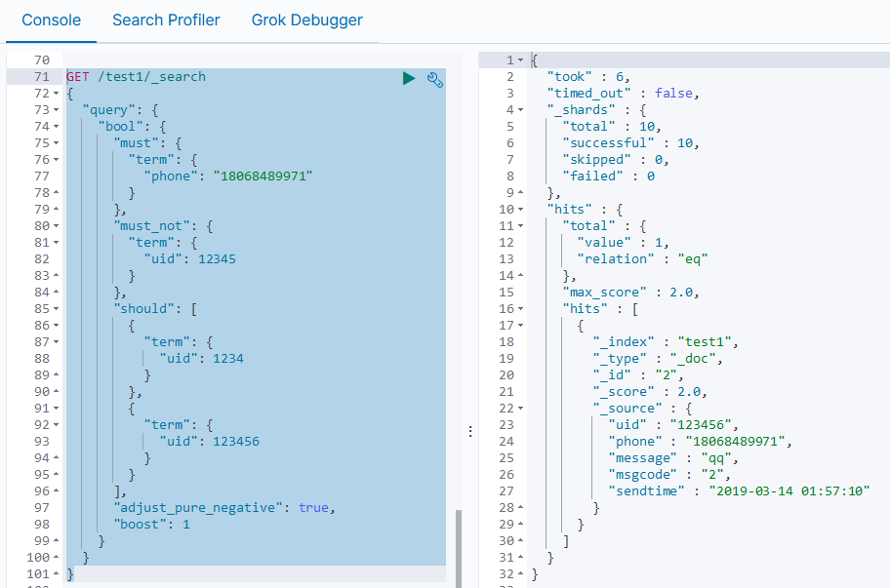Collapse the "must" block at line 75
890x588 pixels.
pos(57,143)
